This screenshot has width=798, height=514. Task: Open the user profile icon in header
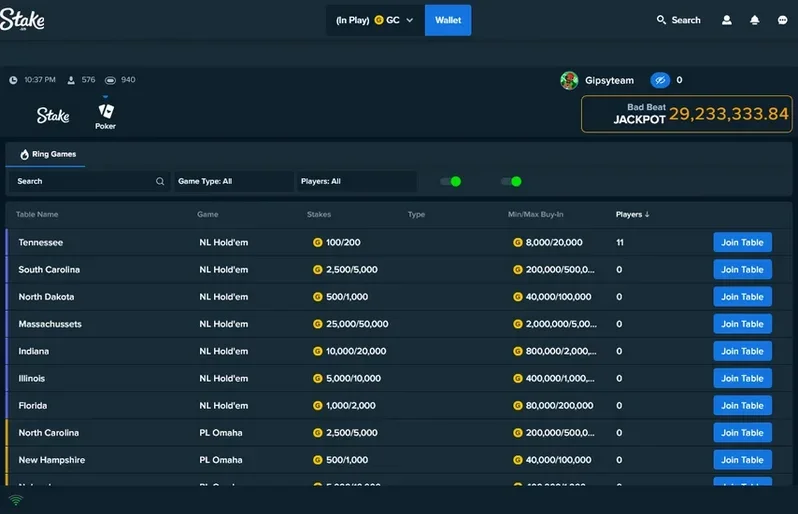727,20
